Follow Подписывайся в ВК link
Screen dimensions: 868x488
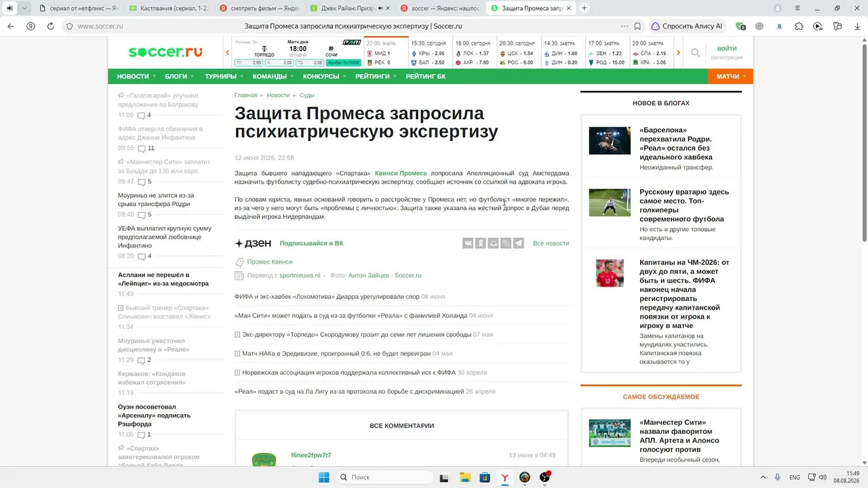pyautogui.click(x=311, y=243)
